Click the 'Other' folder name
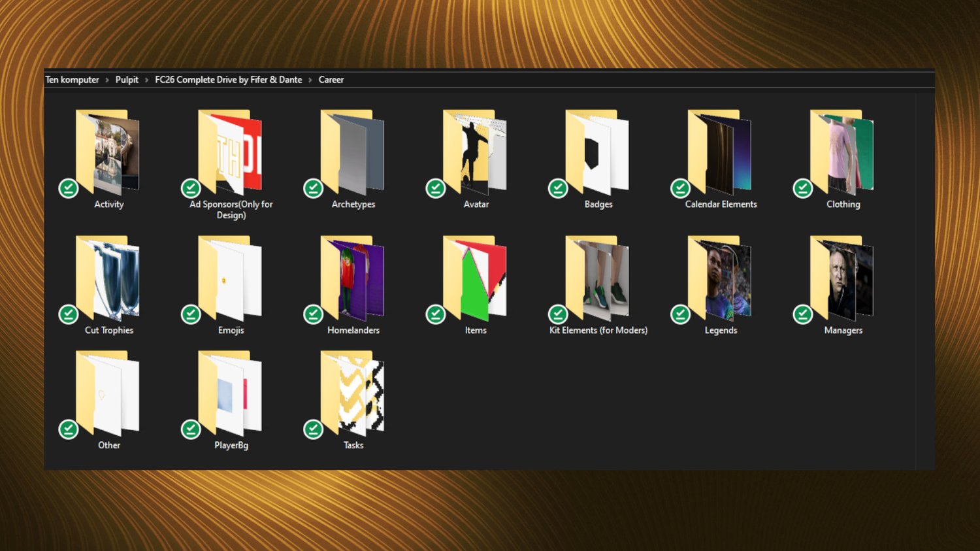The width and height of the screenshot is (980, 551). tap(109, 446)
